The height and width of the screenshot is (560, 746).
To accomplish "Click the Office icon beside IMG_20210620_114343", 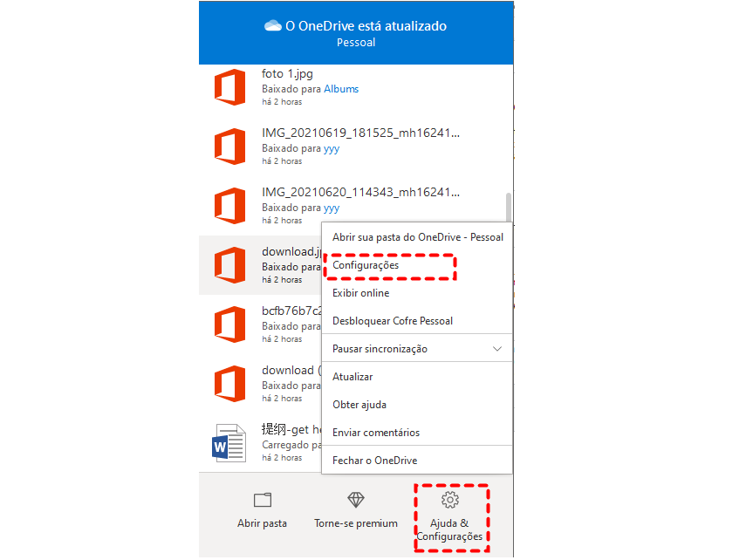I will 229,206.
